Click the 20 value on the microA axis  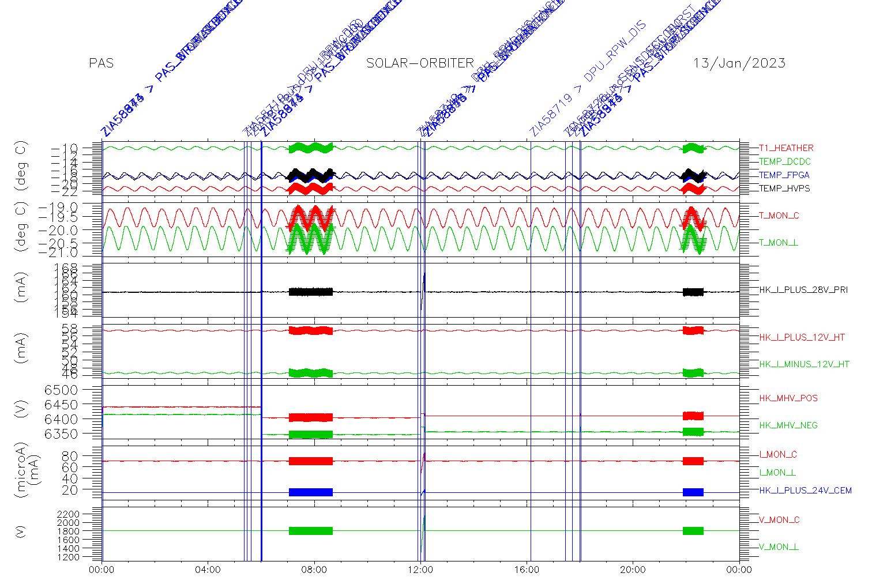[70, 490]
